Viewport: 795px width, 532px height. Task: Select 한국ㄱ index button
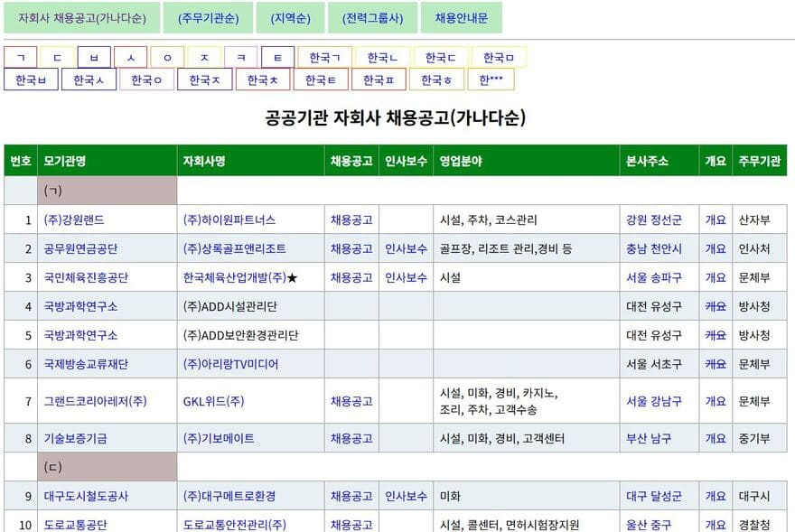(x=325, y=57)
